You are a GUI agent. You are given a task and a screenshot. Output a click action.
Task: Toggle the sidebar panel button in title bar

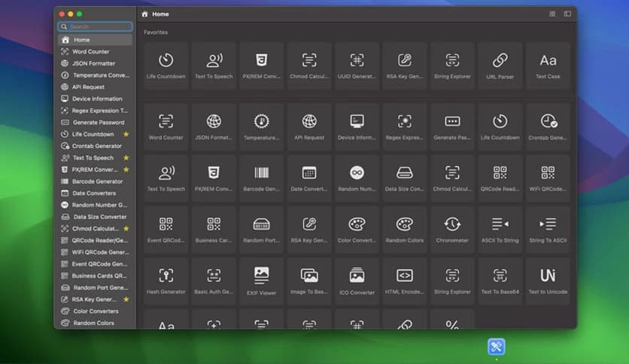tap(567, 14)
